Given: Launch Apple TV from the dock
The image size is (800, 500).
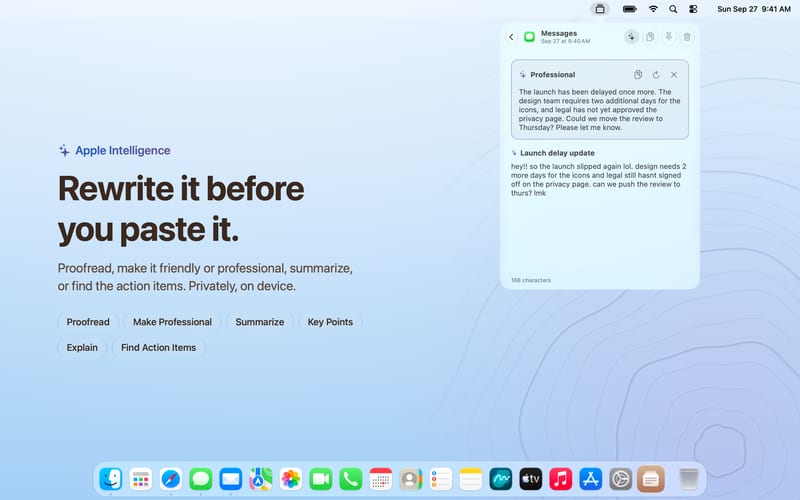Looking at the screenshot, I should coord(531,479).
